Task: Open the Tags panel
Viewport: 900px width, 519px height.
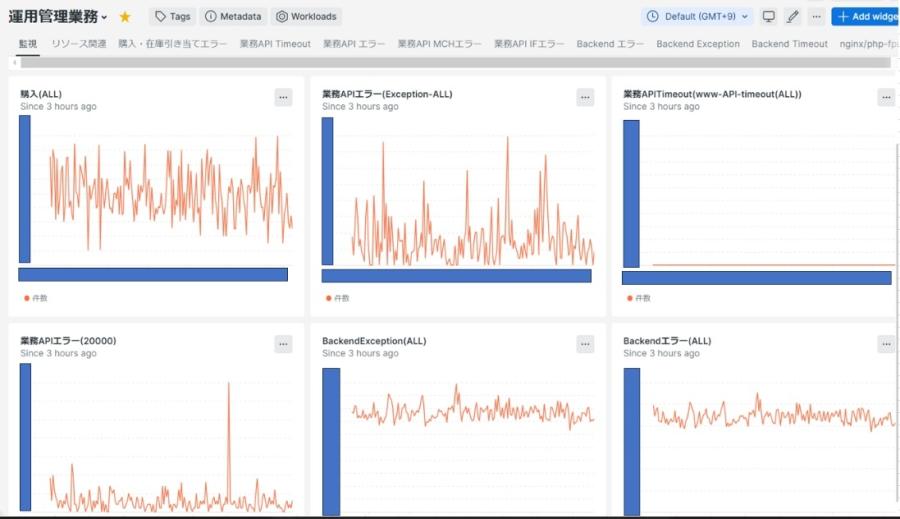Action: coord(172,17)
